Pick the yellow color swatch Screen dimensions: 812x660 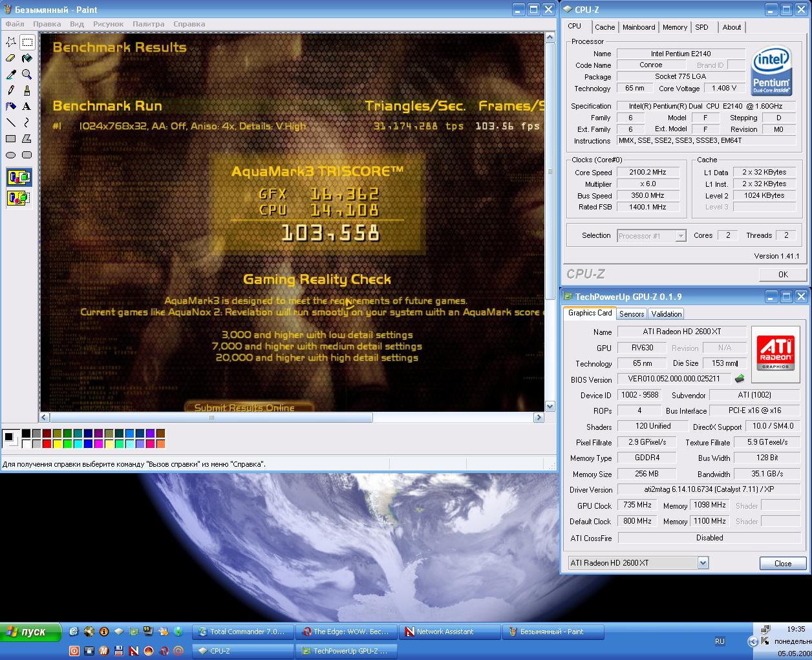coord(57,444)
